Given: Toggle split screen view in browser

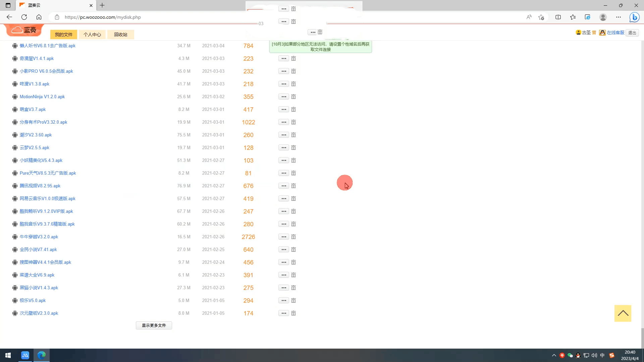Looking at the screenshot, I should pos(558,17).
